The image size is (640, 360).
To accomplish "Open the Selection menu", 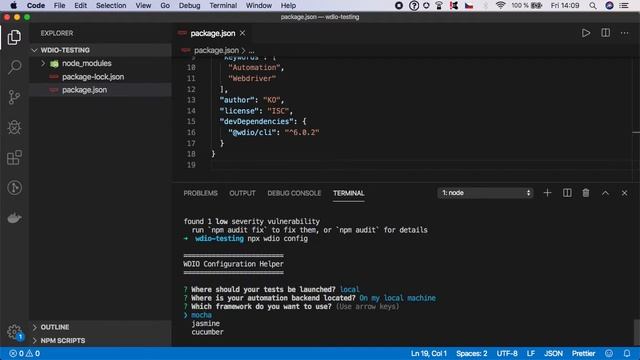I will coord(111,6).
